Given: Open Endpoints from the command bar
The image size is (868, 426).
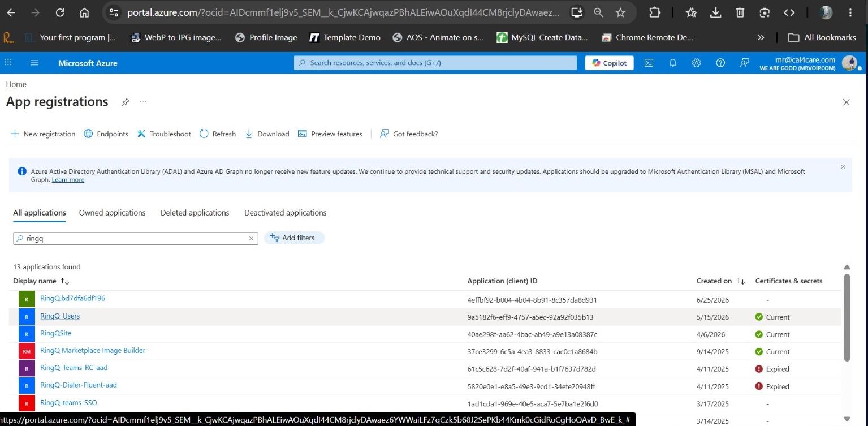Looking at the screenshot, I should [x=106, y=134].
